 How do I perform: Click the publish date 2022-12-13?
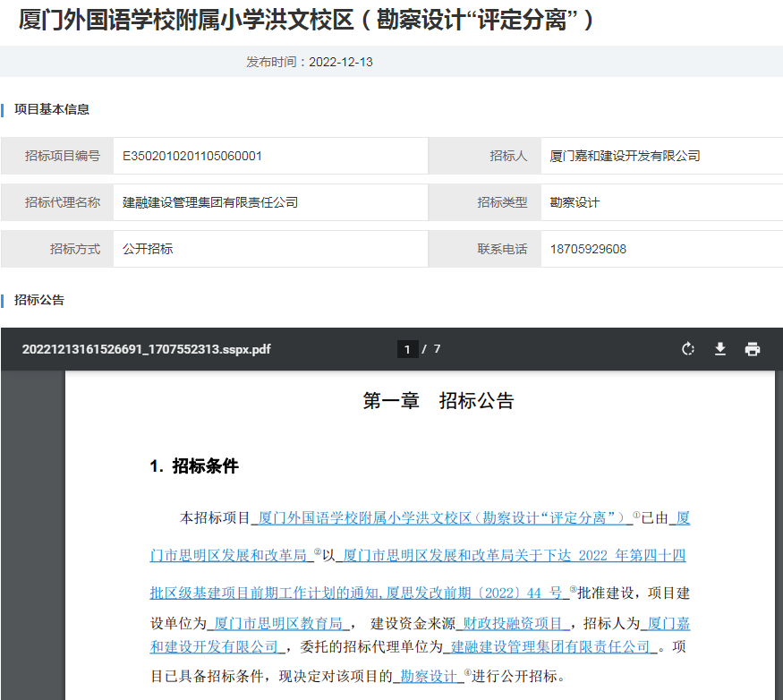pyautogui.click(x=341, y=62)
